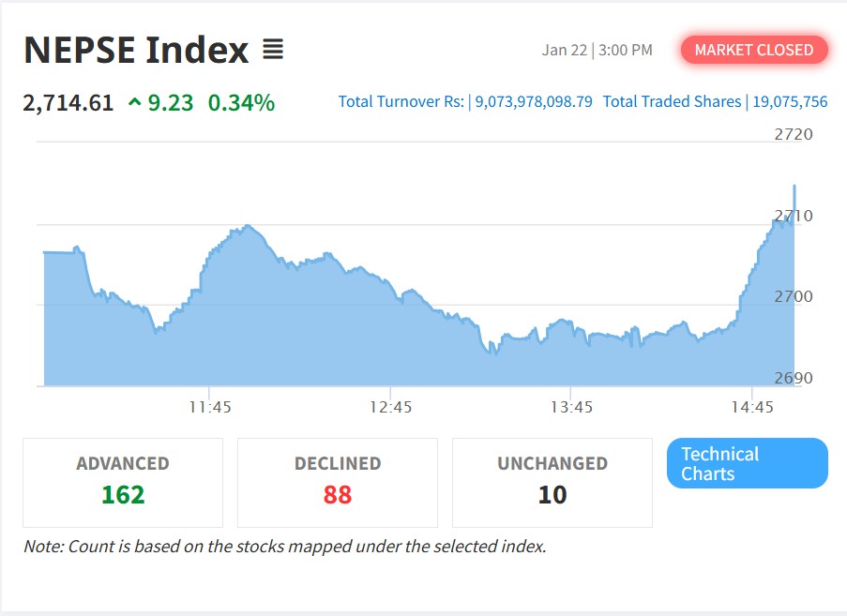Click the Total Turnover Rs value
Screen dimensions: 847x616
coord(534,101)
